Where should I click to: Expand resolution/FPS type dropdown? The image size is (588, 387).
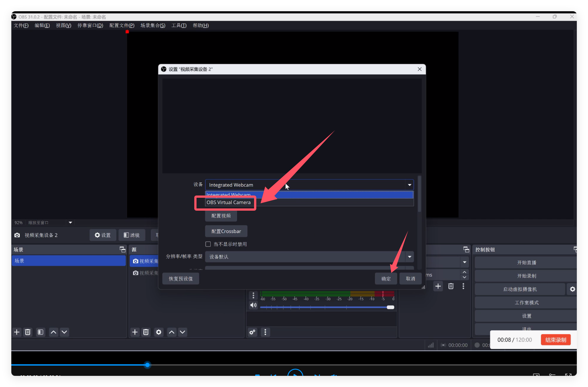(x=309, y=257)
